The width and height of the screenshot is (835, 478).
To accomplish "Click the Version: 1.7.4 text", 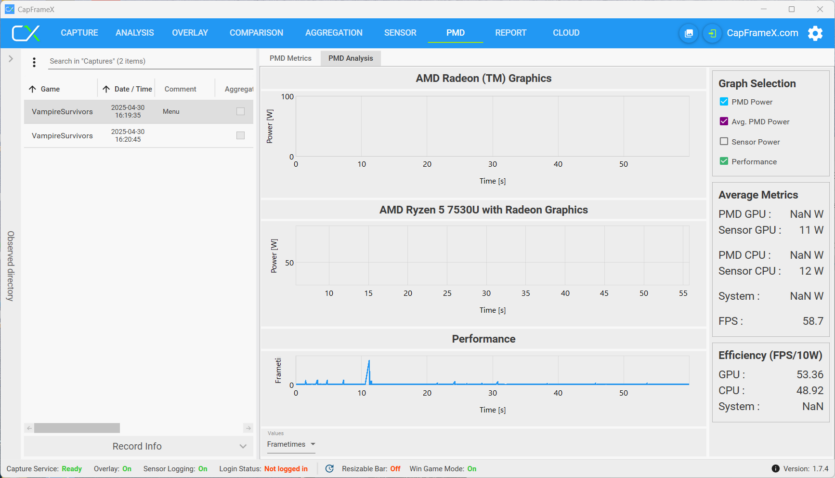I will pos(806,468).
